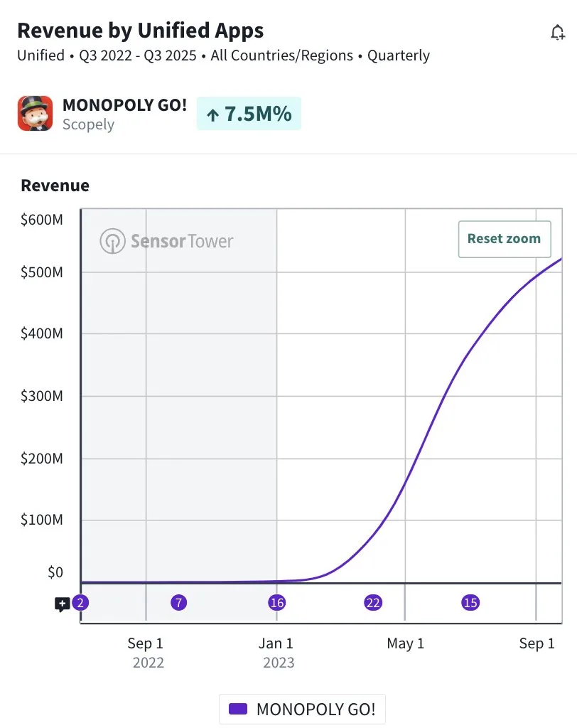Open the event marker numbered 22
Image resolution: width=577 pixels, height=728 pixels.
tap(373, 603)
